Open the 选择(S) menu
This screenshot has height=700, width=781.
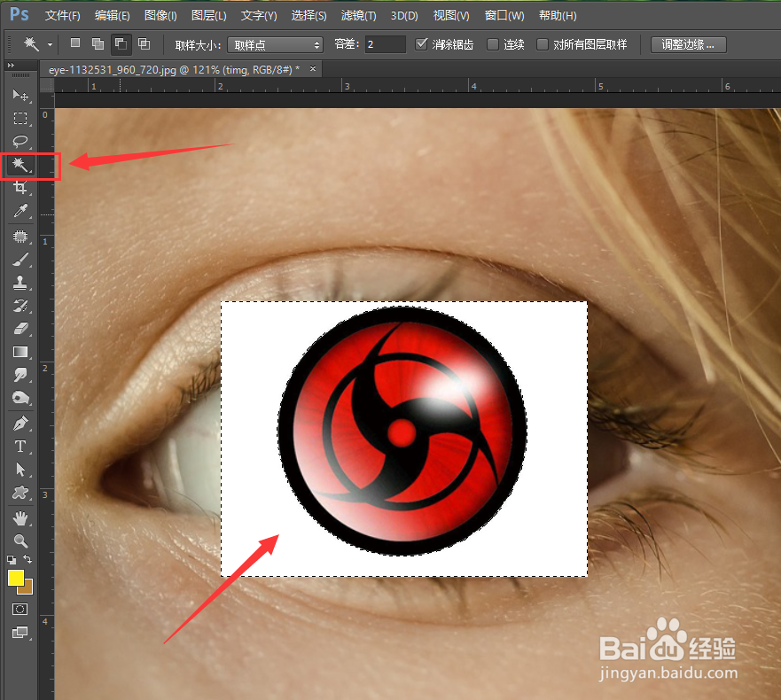tap(308, 16)
